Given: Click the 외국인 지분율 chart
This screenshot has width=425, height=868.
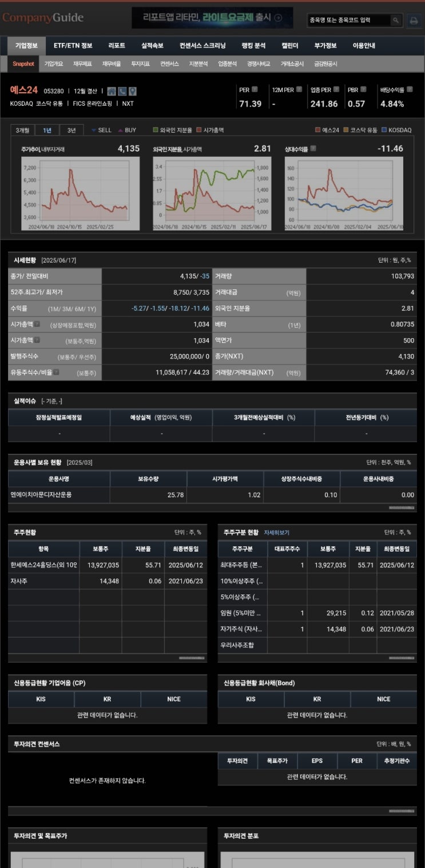Looking at the screenshot, I should point(212,193).
